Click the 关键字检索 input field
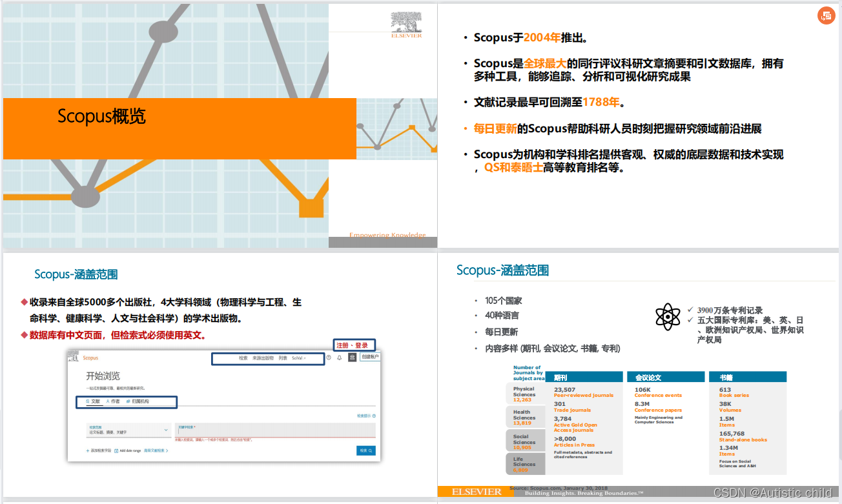The height and width of the screenshot is (504, 842). click(275, 430)
